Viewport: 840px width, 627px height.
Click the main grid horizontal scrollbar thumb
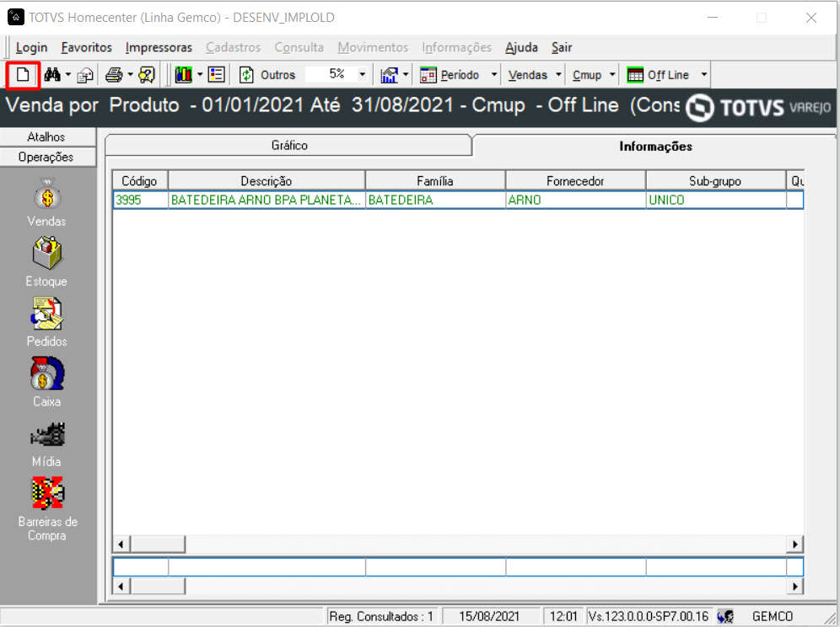pos(158,544)
